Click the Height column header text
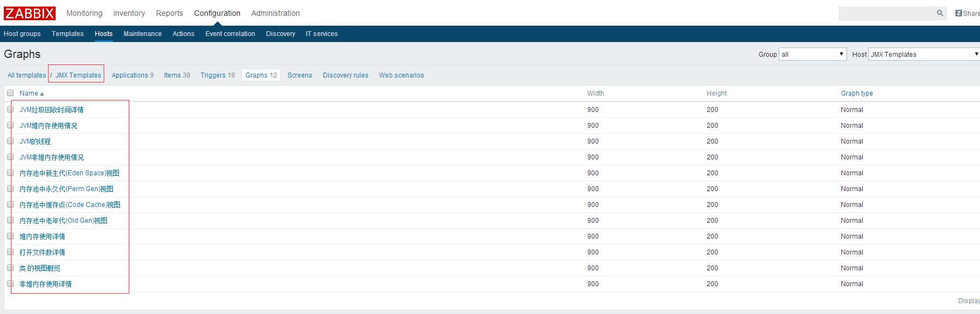 click(x=717, y=93)
